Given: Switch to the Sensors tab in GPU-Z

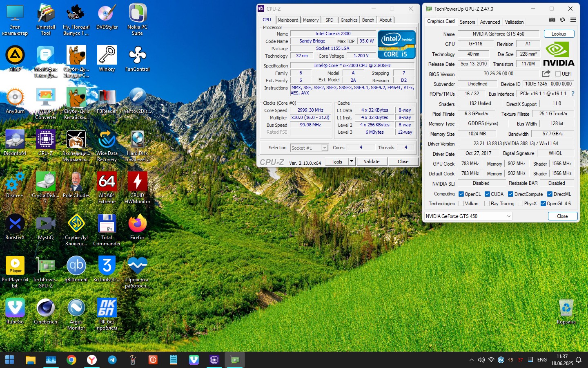Looking at the screenshot, I should click(x=467, y=22).
